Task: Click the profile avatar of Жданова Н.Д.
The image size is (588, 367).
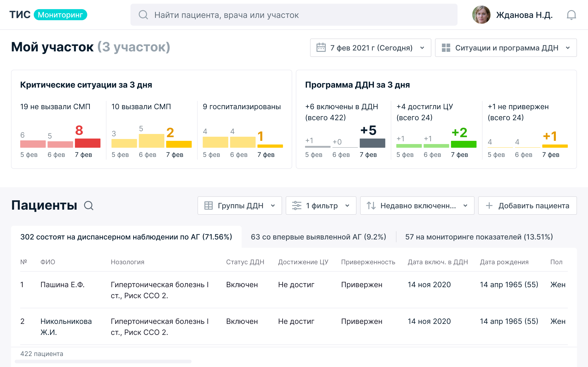Action: (482, 15)
